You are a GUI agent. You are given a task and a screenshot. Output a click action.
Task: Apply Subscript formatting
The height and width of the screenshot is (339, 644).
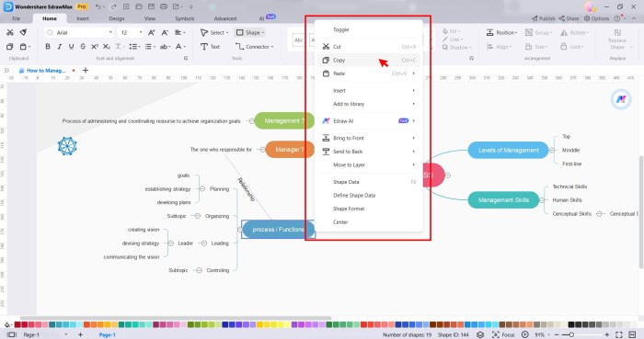107,47
